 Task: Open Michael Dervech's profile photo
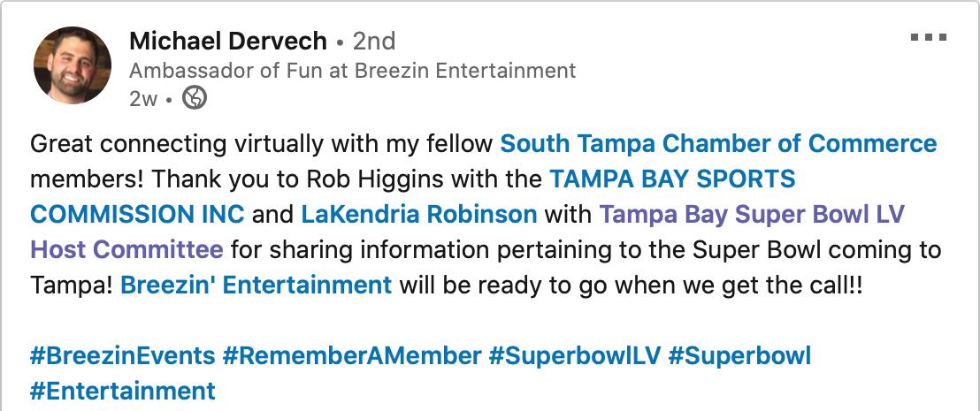click(x=72, y=65)
